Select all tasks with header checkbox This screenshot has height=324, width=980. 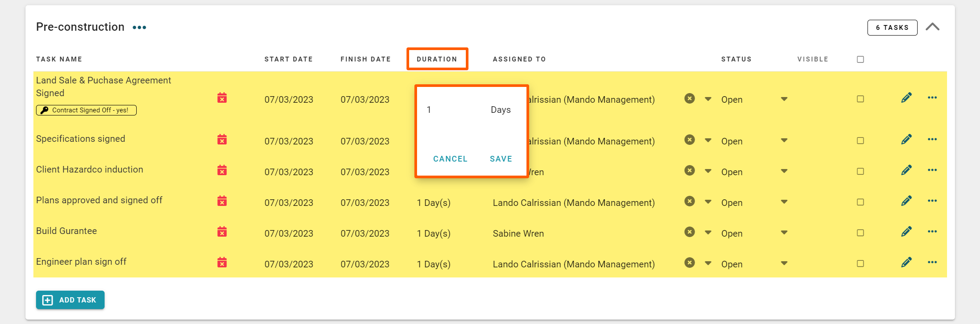[x=860, y=59]
